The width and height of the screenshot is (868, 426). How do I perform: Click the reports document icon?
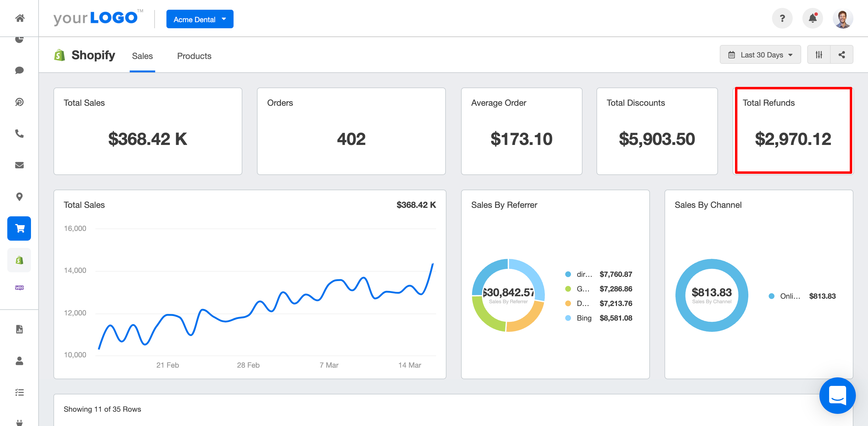[x=19, y=329]
